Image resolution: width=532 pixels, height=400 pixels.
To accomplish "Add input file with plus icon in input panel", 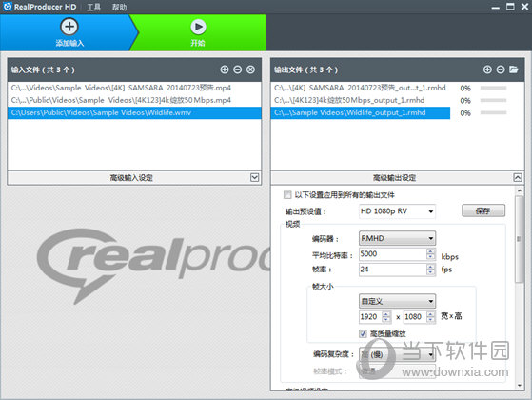I will pos(225,70).
